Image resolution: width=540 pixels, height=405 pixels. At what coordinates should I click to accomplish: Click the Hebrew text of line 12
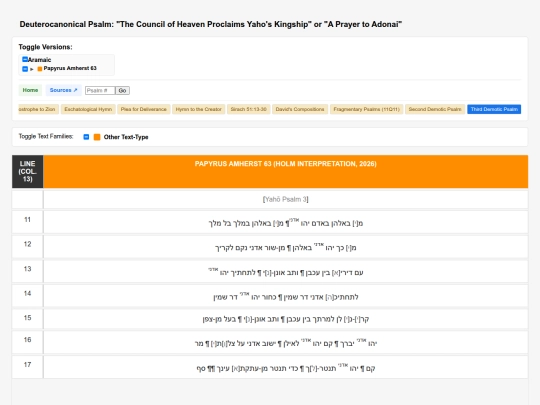285,247
